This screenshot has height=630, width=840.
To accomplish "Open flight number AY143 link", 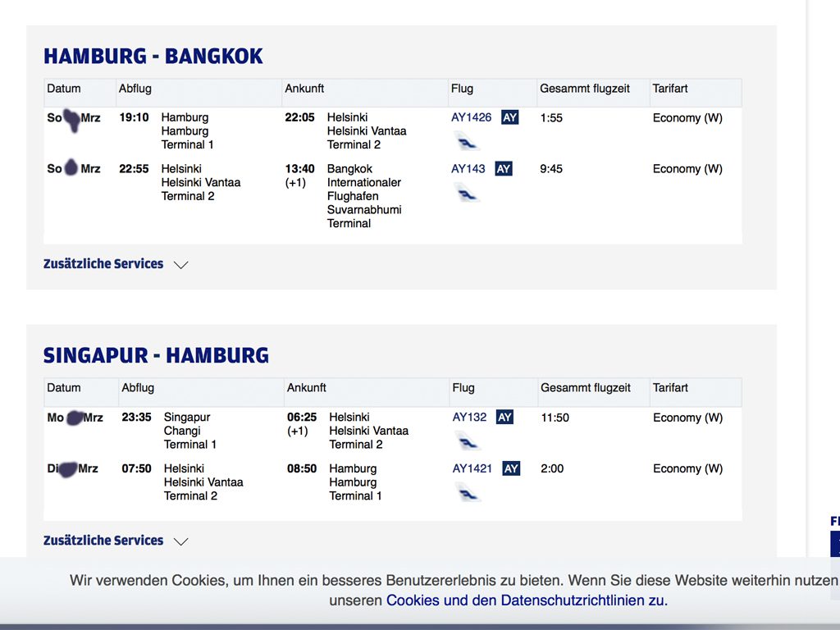I will click(x=468, y=169).
